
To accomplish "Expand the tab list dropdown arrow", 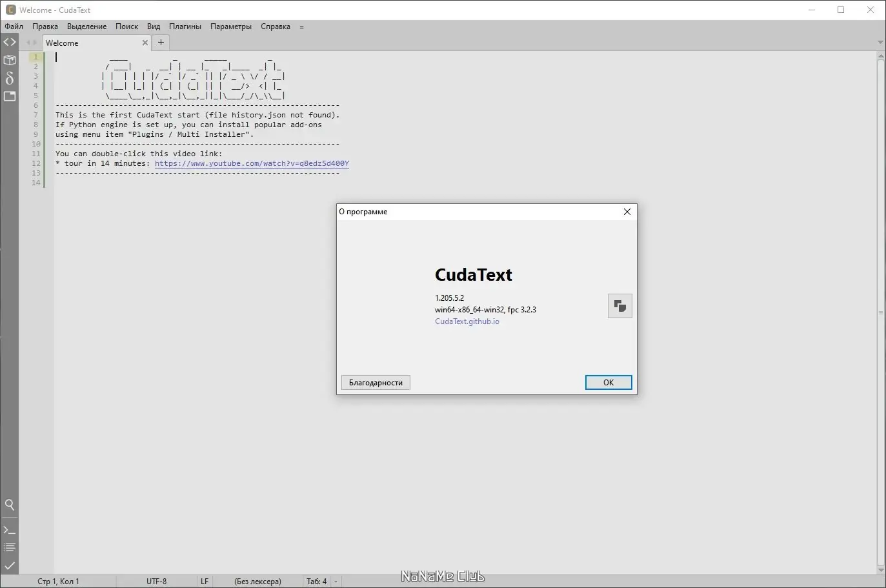I will [x=880, y=43].
